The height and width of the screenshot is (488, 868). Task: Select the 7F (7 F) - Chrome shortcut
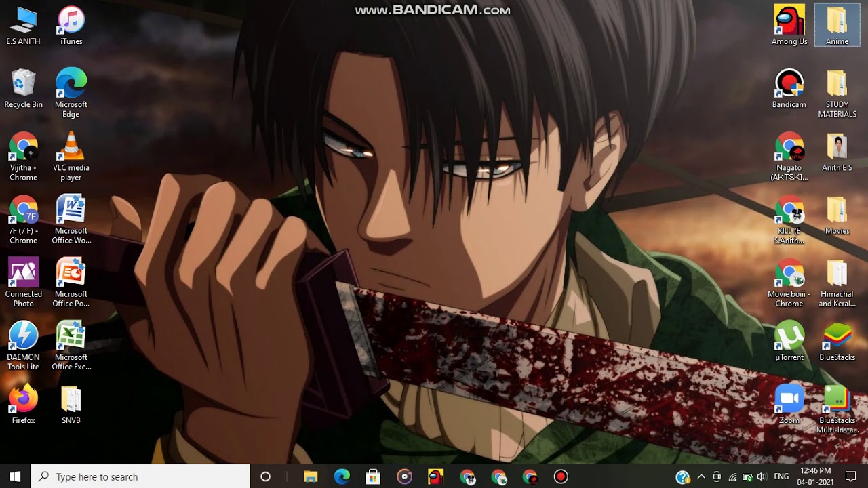click(23, 220)
